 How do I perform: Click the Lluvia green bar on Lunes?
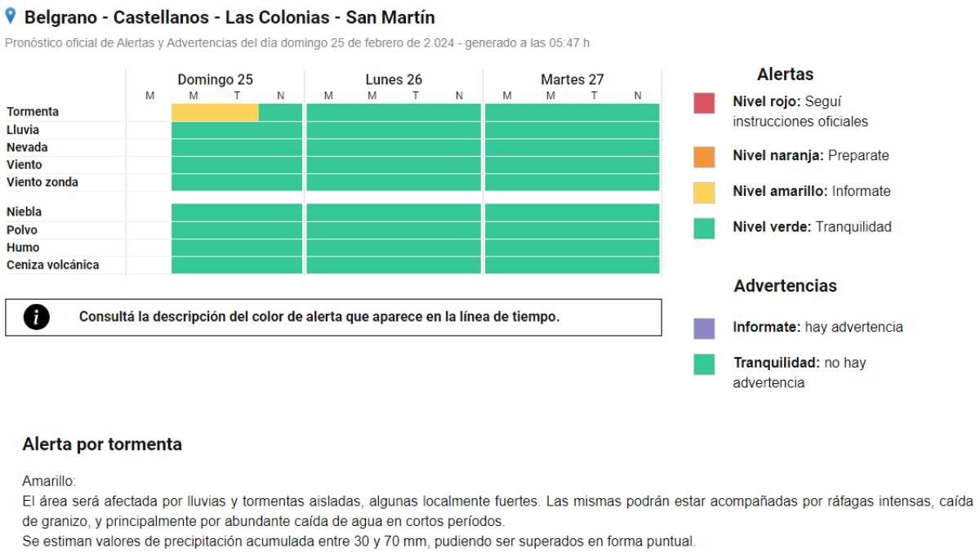[394, 130]
